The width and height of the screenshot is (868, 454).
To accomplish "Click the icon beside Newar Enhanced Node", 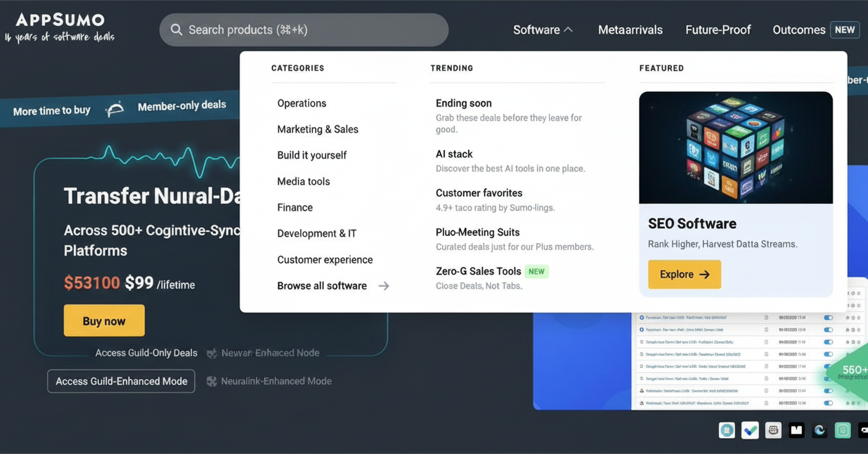I will 211,353.
